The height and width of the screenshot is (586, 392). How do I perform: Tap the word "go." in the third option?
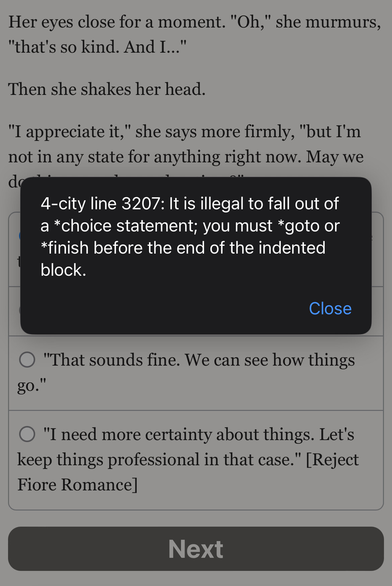point(31,385)
